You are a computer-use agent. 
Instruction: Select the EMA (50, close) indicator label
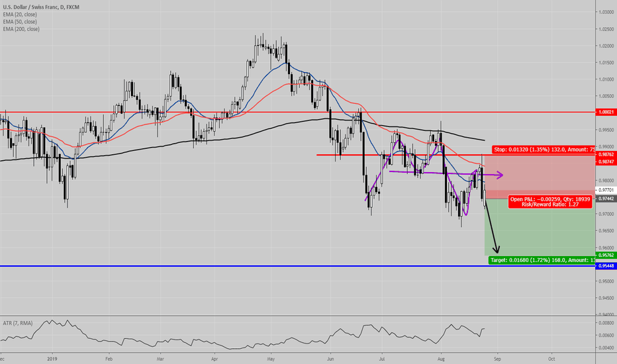20,22
